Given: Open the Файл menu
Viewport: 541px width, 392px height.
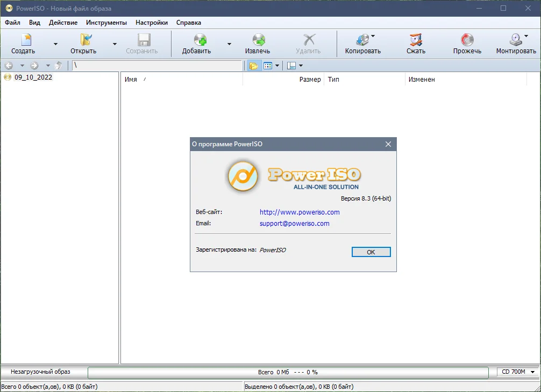Looking at the screenshot, I should [12, 23].
